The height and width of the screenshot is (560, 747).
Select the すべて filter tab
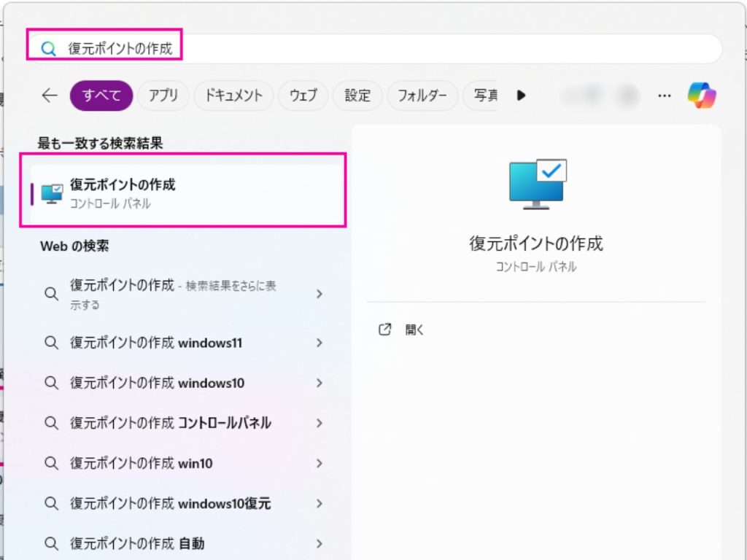pyautogui.click(x=101, y=95)
